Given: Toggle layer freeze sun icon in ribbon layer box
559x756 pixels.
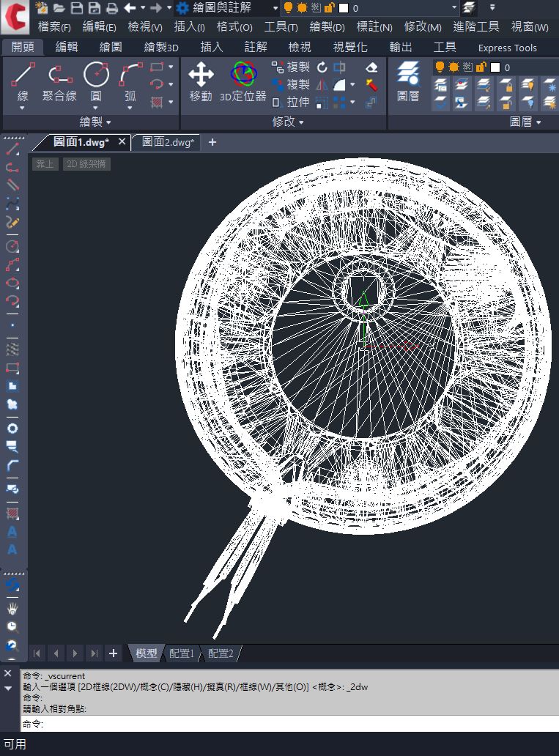Looking at the screenshot, I should point(454,67).
